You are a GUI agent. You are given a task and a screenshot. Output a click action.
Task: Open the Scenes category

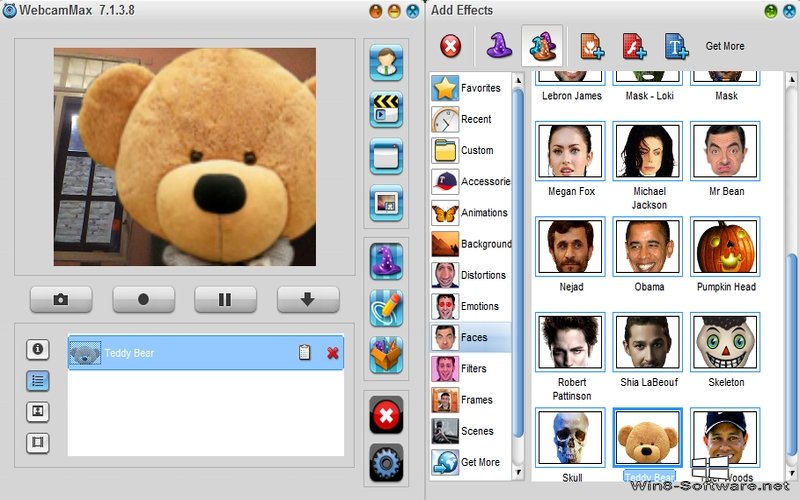click(470, 431)
